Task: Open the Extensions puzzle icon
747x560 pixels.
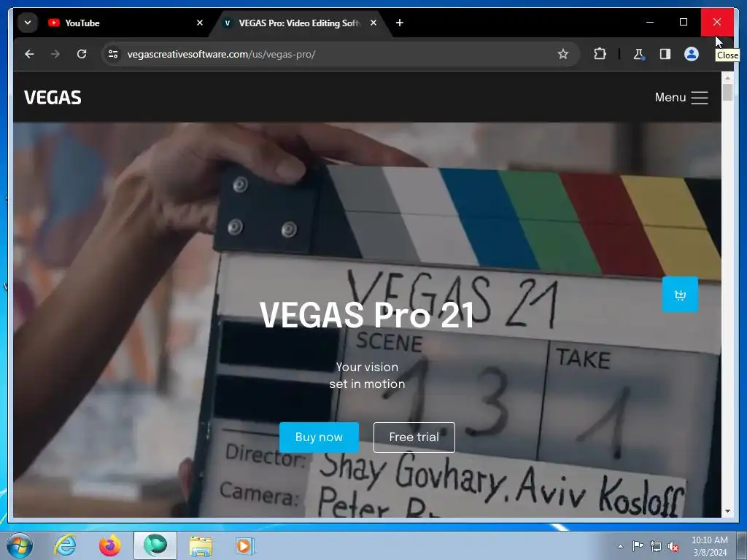Action: click(600, 54)
